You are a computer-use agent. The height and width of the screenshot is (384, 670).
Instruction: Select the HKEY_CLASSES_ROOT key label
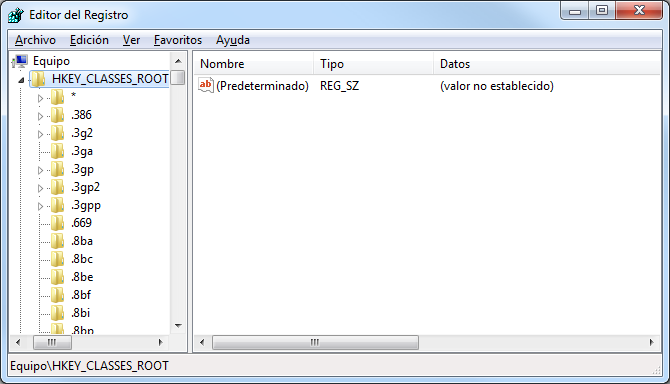pos(110,79)
